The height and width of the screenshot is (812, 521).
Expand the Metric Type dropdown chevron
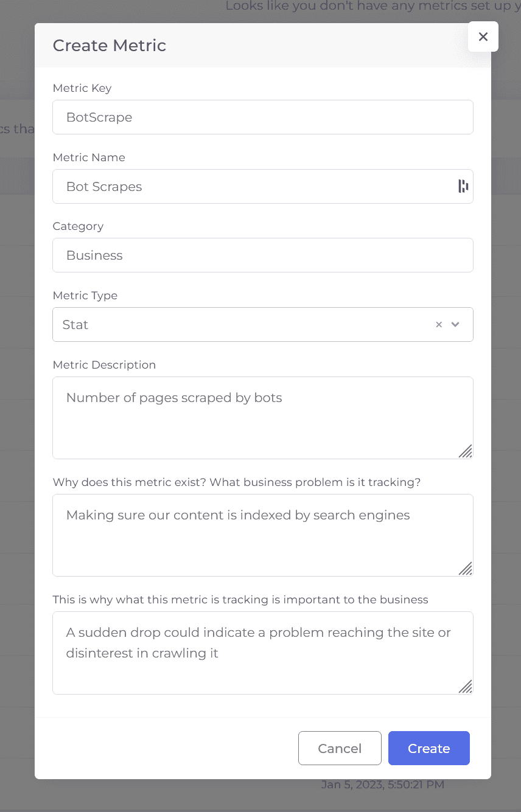pyautogui.click(x=455, y=325)
